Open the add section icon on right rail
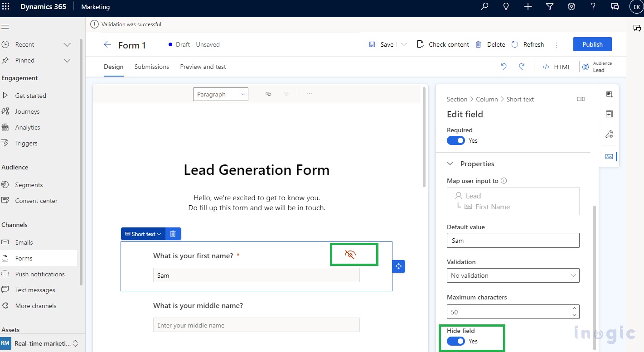This screenshot has width=644, height=352. [x=609, y=114]
